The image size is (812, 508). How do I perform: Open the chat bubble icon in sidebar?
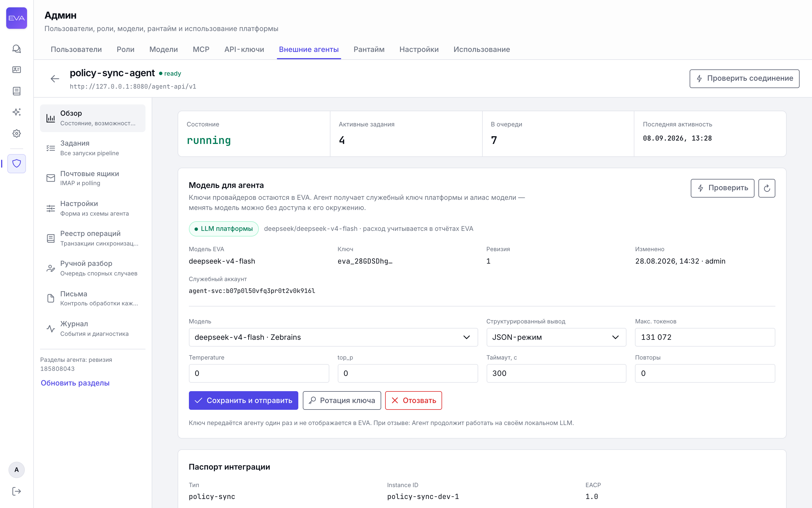[16, 49]
